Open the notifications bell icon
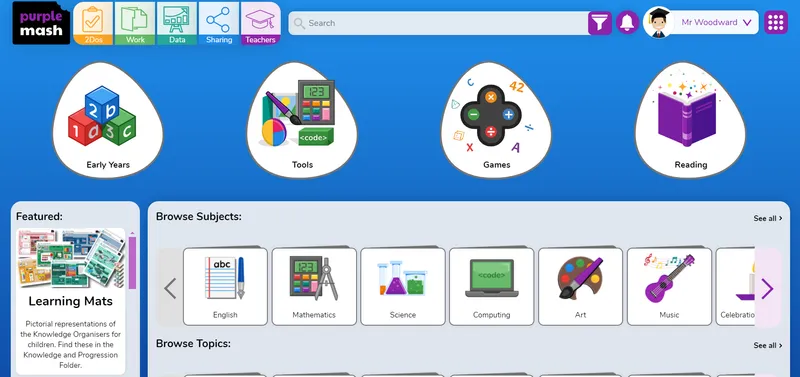 coord(627,23)
